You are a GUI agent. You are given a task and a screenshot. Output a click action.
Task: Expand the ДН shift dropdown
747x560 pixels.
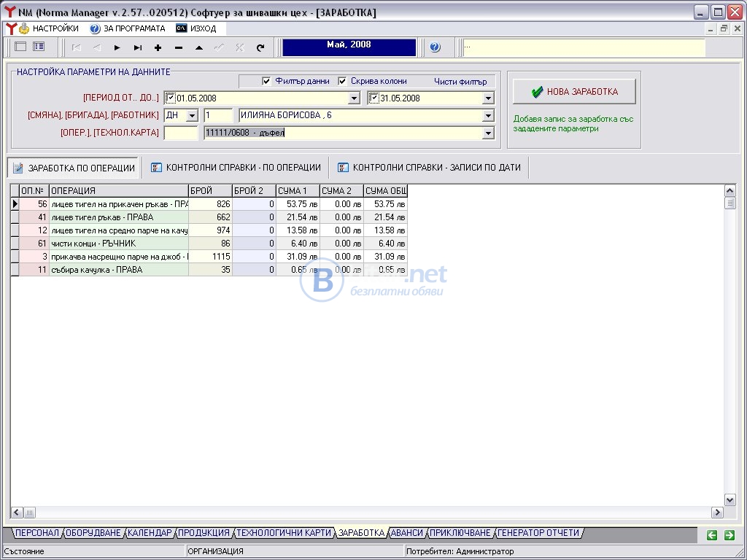point(192,116)
